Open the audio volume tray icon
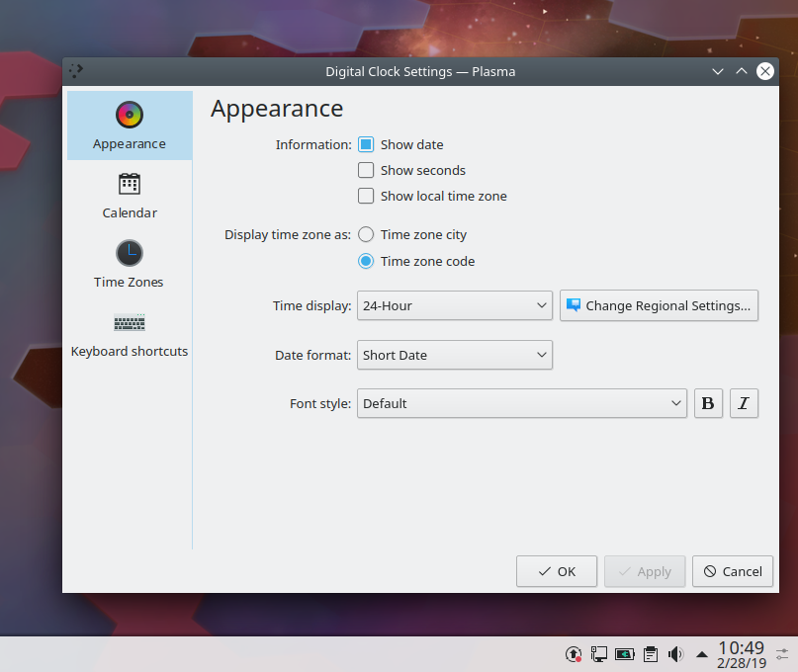The height and width of the screenshot is (672, 798). [x=675, y=654]
